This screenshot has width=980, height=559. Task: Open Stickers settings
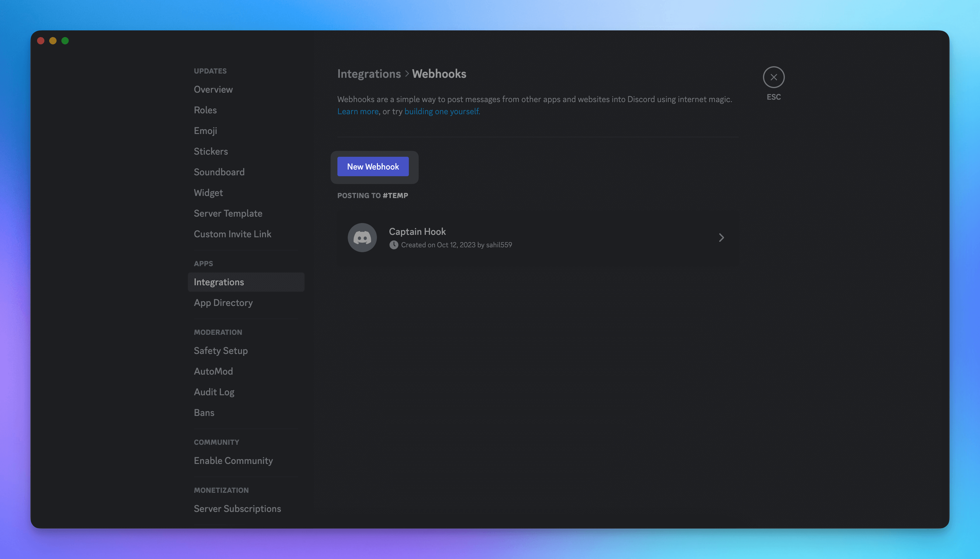[x=246, y=151]
